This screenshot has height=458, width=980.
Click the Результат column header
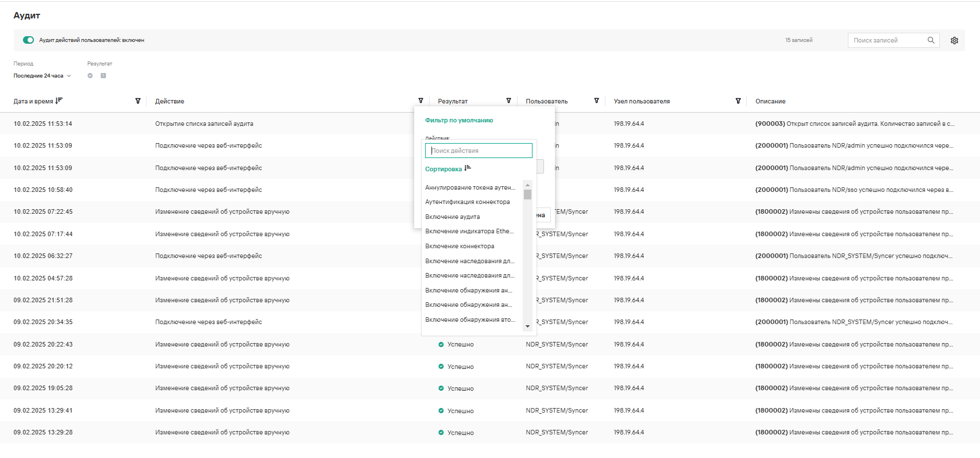tap(453, 101)
